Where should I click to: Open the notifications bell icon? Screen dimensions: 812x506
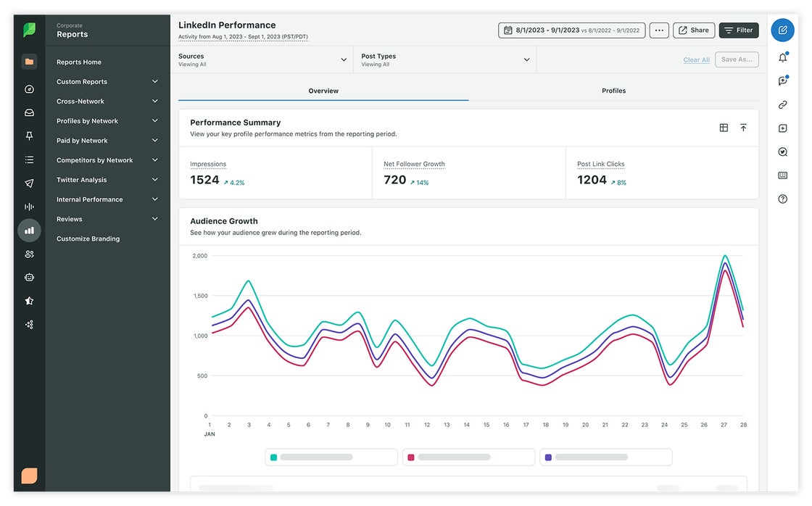click(x=782, y=57)
